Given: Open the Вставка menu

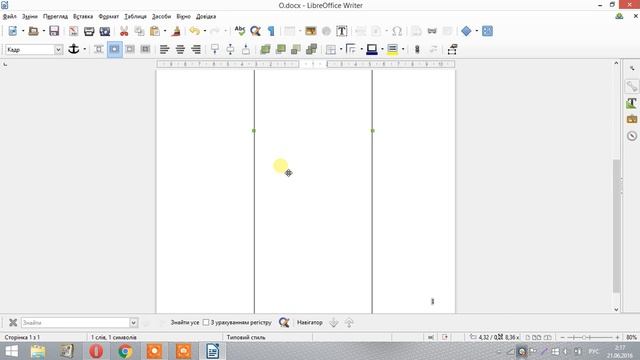Looking at the screenshot, I should tap(83, 16).
